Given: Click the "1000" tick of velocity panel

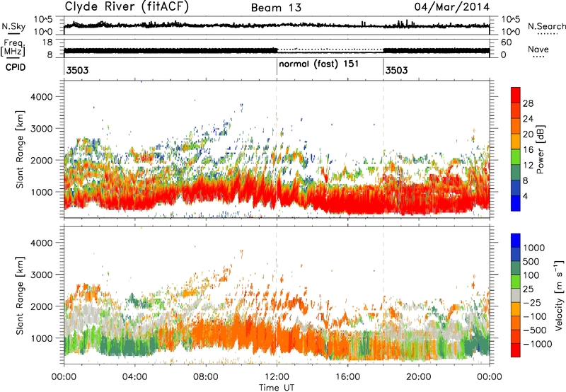Looking at the screenshot, I should (41, 338).
